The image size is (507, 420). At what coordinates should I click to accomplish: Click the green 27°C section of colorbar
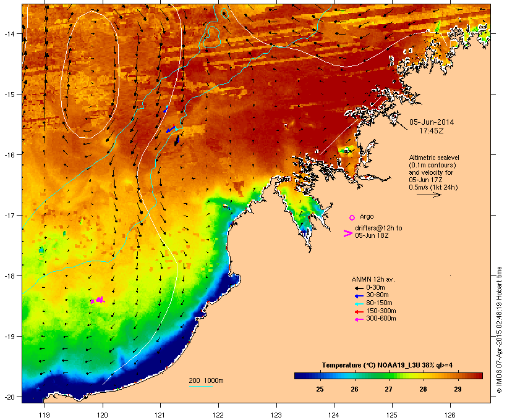coord(389,376)
